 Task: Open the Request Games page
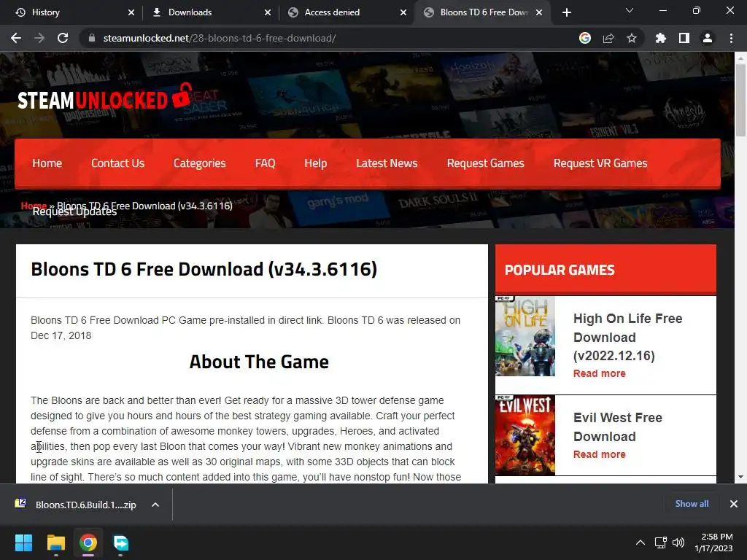click(485, 163)
